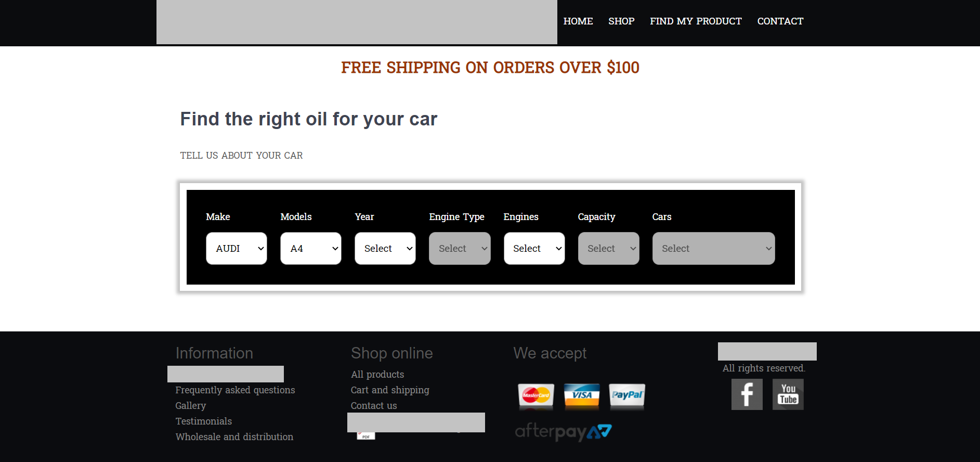Go to the HOME menu item
Screen dimensions: 980x462
(578, 21)
